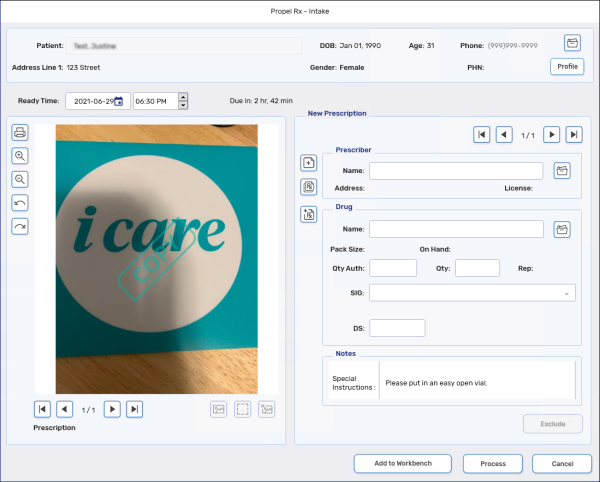600x482 pixels.
Task: Click the add new prescription icon
Action: [x=308, y=163]
